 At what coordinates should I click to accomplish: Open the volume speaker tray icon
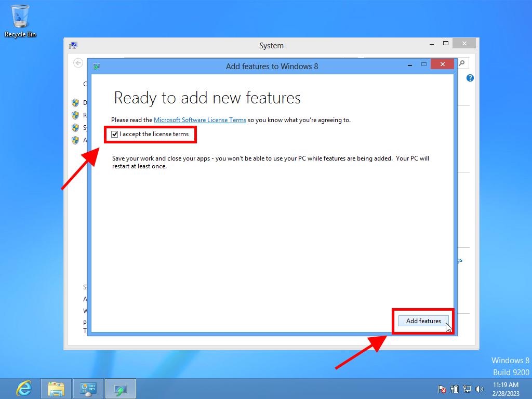[479, 389]
